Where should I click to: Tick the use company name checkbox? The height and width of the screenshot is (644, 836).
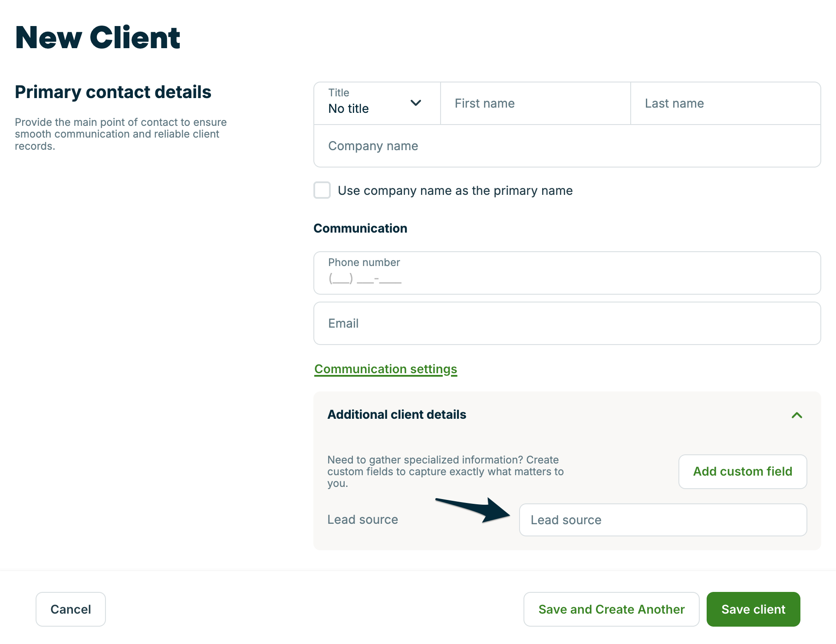tap(322, 191)
